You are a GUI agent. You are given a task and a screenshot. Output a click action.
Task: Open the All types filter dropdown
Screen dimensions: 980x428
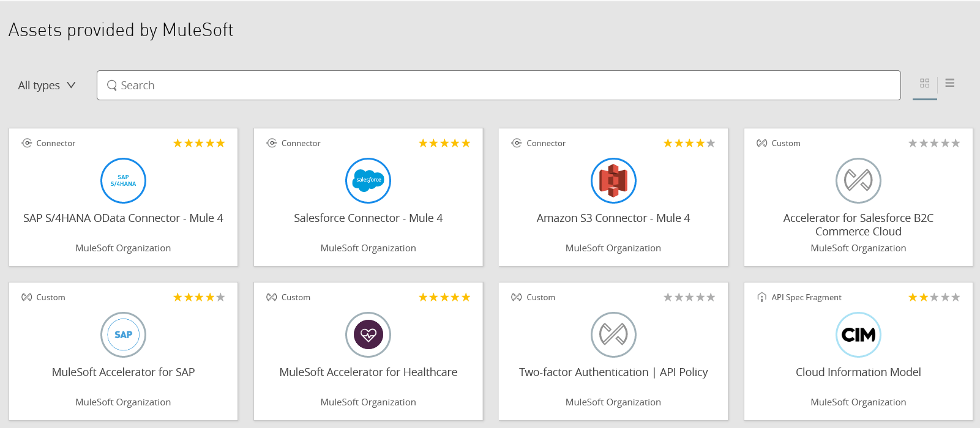tap(47, 86)
